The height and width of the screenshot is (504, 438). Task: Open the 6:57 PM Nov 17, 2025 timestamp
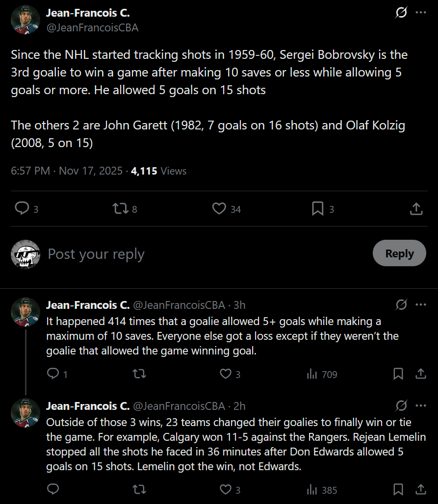(x=67, y=171)
